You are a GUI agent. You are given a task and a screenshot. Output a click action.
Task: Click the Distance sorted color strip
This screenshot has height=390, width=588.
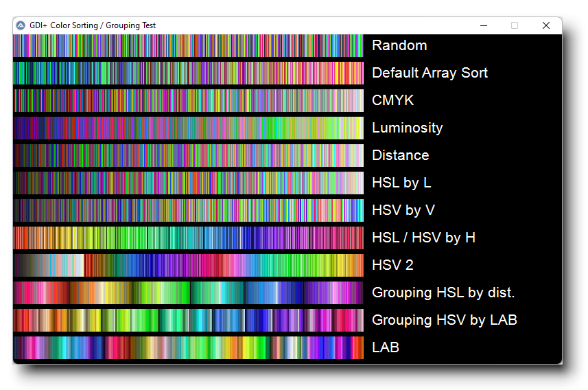[188, 155]
